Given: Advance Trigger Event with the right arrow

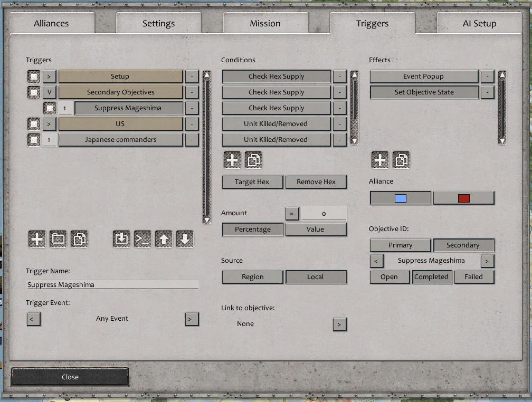Looking at the screenshot, I should [x=191, y=319].
